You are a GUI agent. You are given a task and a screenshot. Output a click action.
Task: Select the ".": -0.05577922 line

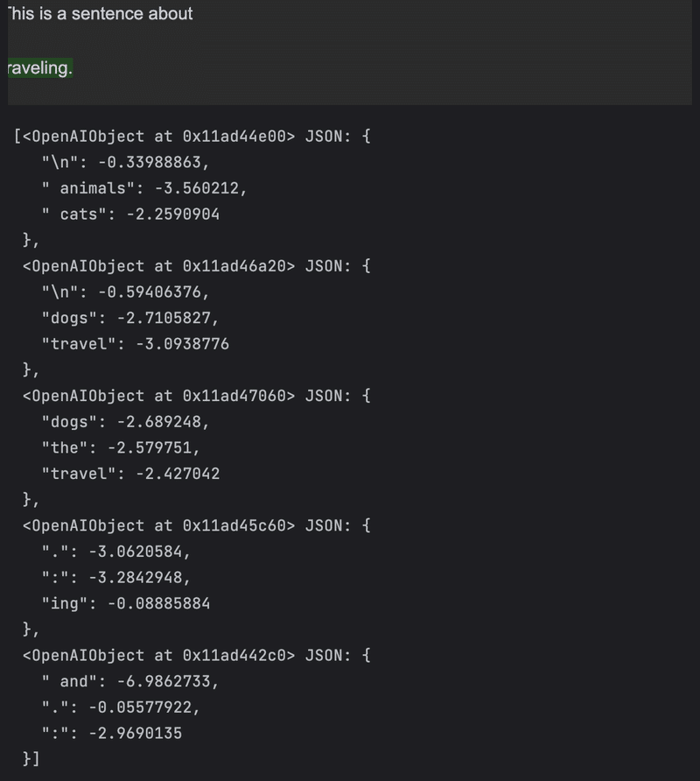tap(121, 707)
